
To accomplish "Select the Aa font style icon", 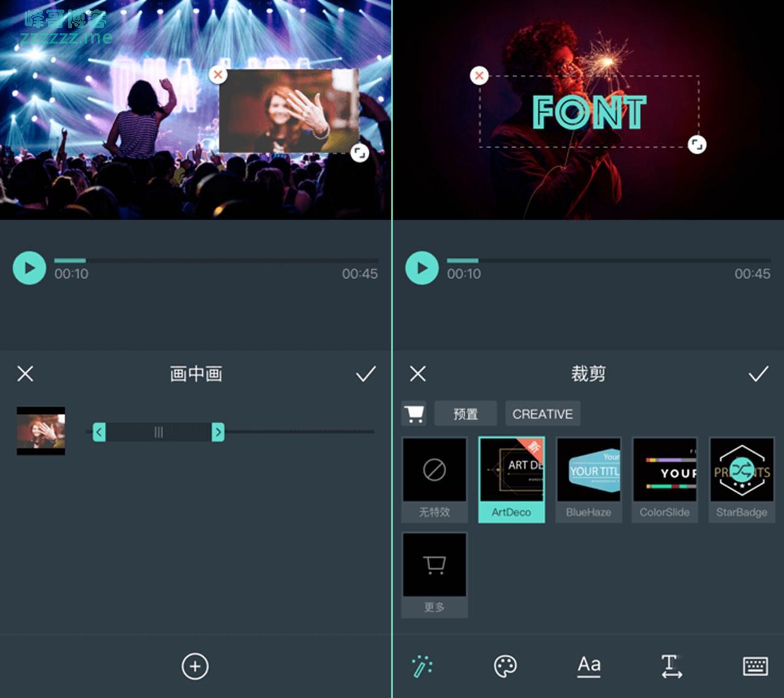I will tap(589, 666).
